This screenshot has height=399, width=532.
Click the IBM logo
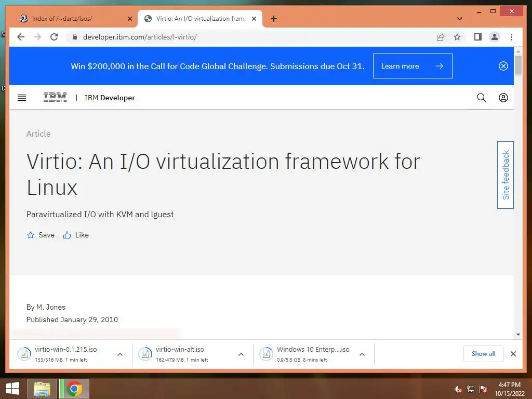click(55, 97)
